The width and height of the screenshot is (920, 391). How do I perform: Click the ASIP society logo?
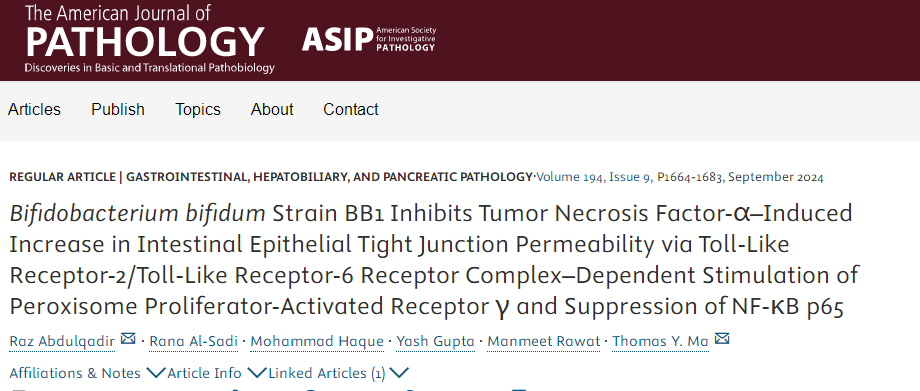point(369,39)
